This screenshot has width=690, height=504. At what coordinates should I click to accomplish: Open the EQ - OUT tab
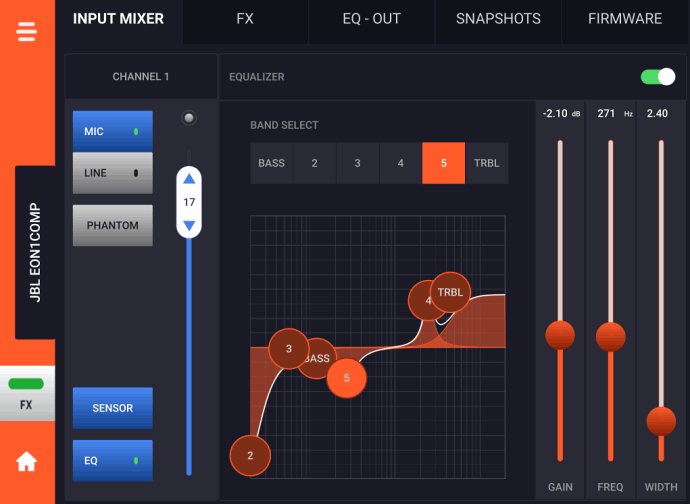[372, 19]
